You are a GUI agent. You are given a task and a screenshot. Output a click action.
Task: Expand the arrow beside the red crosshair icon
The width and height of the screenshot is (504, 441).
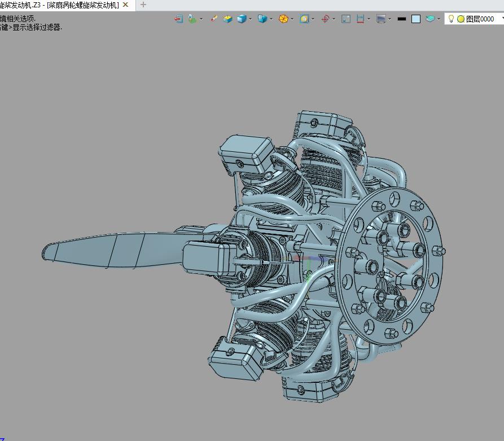[x=334, y=19]
